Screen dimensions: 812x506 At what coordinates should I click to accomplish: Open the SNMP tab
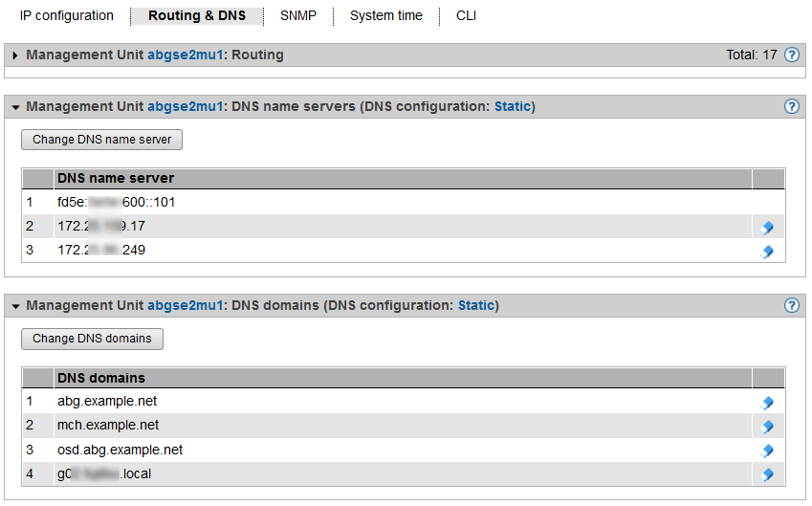coord(298,16)
